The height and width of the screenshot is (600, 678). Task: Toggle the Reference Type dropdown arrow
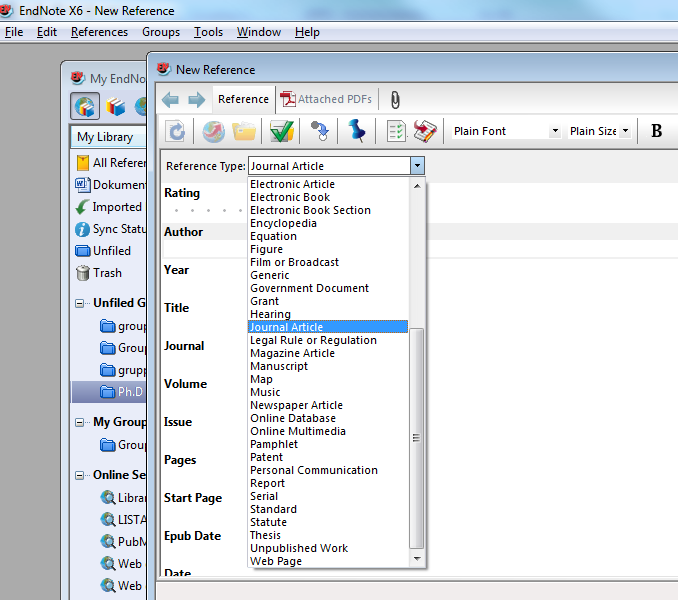417,166
